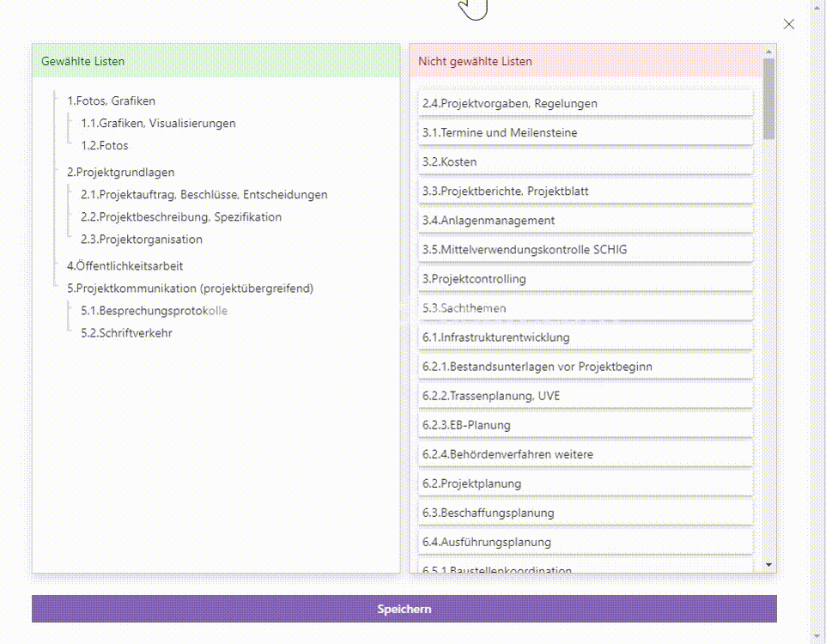The image size is (826, 644).
Task: Select "6.2.2.Trassenplanung, UVE" in right panel
Action: pyautogui.click(x=493, y=396)
